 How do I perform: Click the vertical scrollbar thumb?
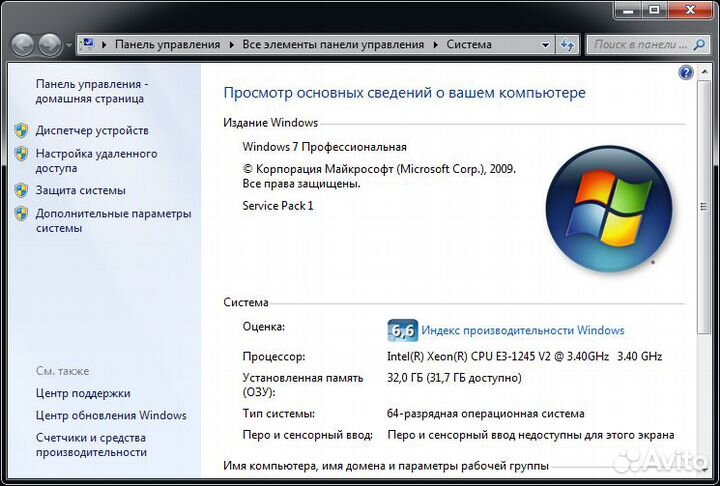[x=703, y=207]
